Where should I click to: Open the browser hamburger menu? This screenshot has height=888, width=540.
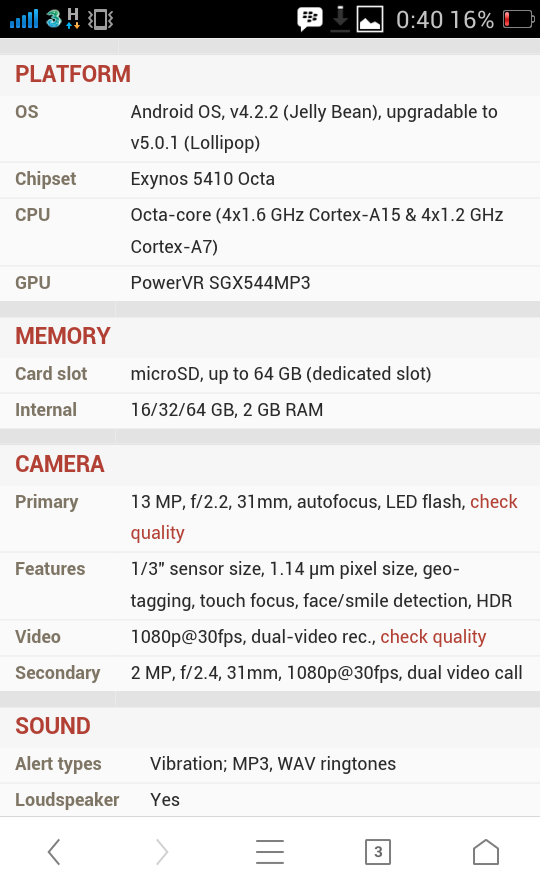269,852
